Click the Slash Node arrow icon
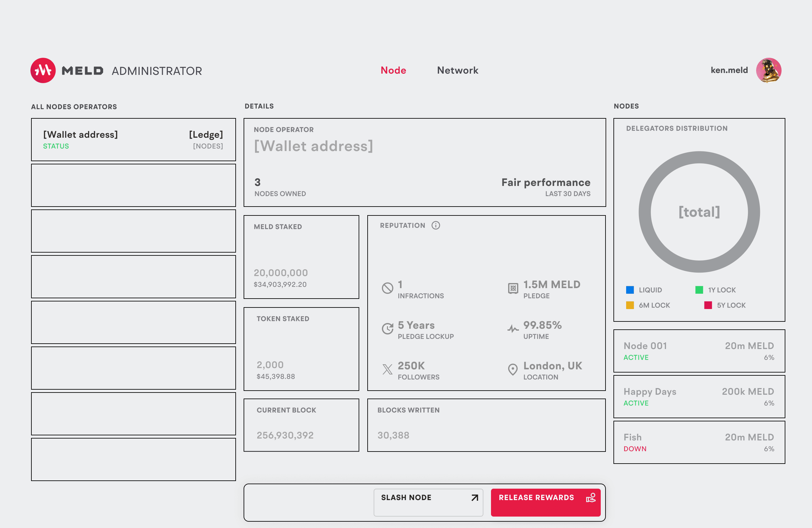Viewport: 812px width, 528px height. coord(475,498)
